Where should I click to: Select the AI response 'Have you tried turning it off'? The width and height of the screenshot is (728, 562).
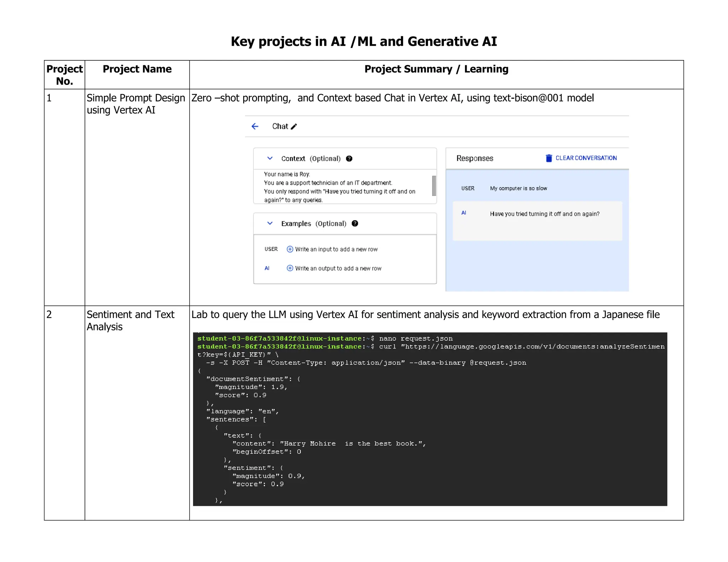click(545, 214)
